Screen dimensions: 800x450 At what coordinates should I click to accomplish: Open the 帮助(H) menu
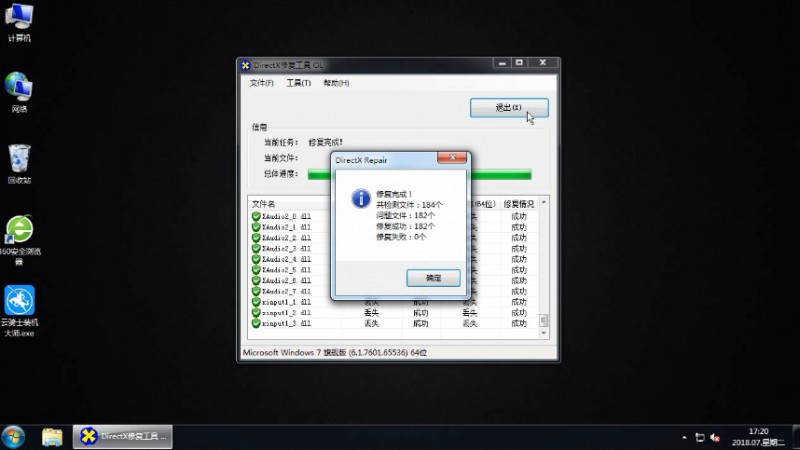click(x=336, y=83)
